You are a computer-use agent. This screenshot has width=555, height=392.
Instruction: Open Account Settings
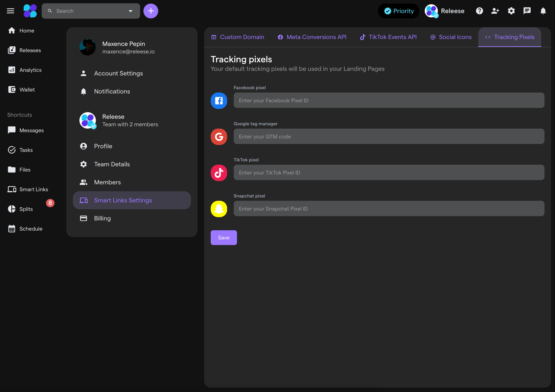coord(132,73)
